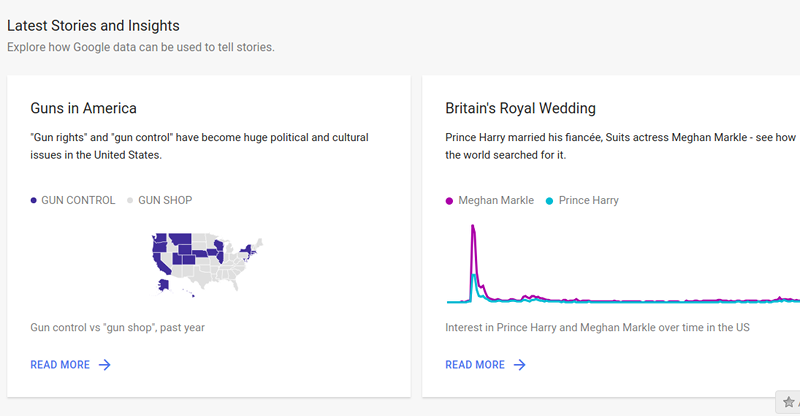Viewport: 800px width, 416px height.
Task: Open READ MORE for Guns in America
Action: 60,365
